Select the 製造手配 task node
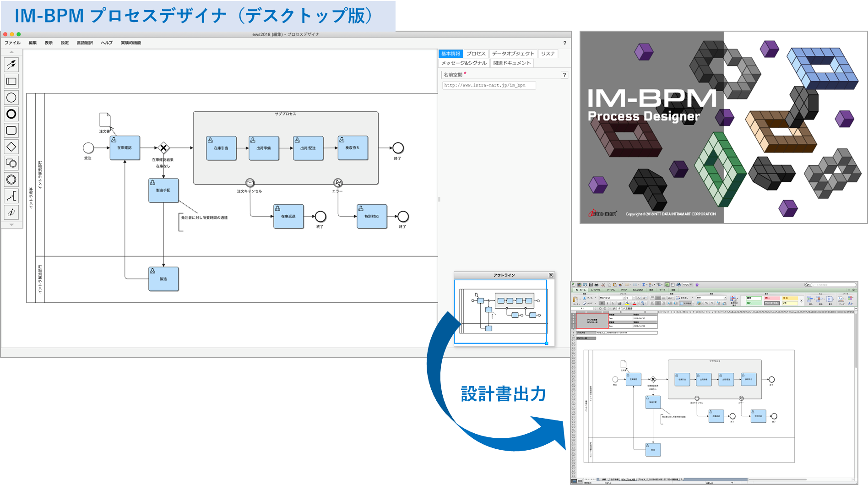 pyautogui.click(x=163, y=191)
